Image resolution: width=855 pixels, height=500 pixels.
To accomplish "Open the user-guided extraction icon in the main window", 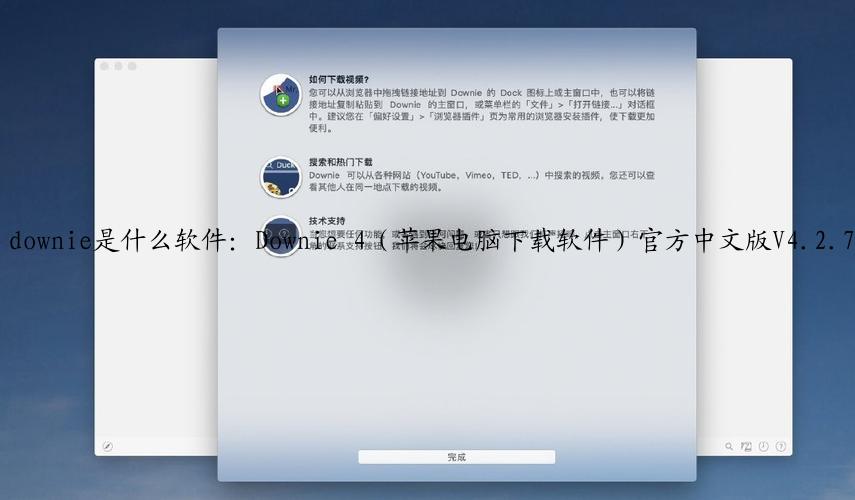I will [x=746, y=446].
